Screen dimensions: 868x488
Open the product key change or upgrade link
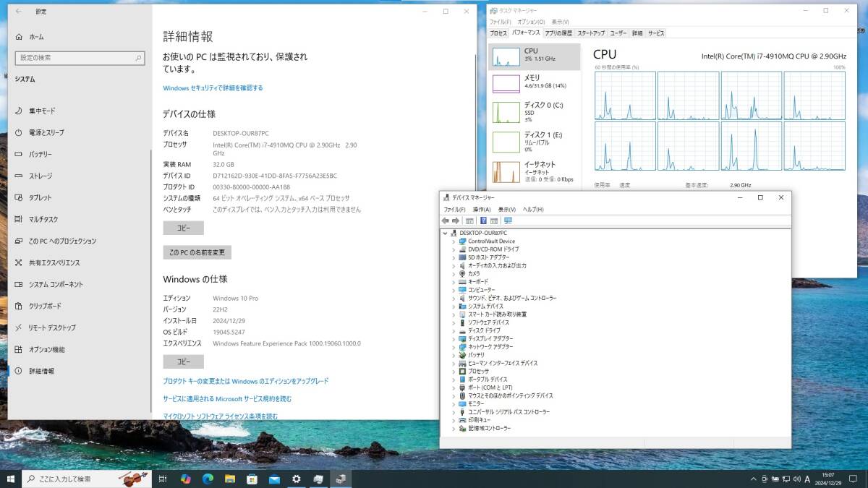[246, 381]
